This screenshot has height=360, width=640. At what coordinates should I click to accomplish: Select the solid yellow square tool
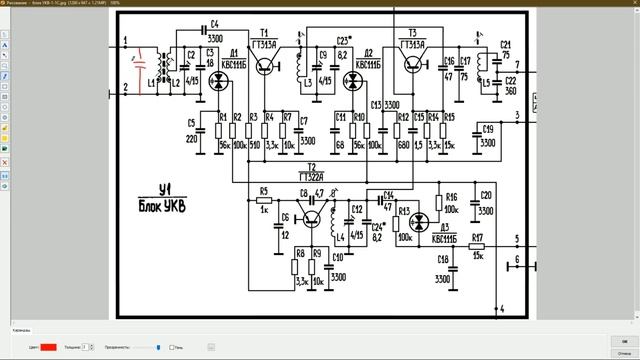4,138
